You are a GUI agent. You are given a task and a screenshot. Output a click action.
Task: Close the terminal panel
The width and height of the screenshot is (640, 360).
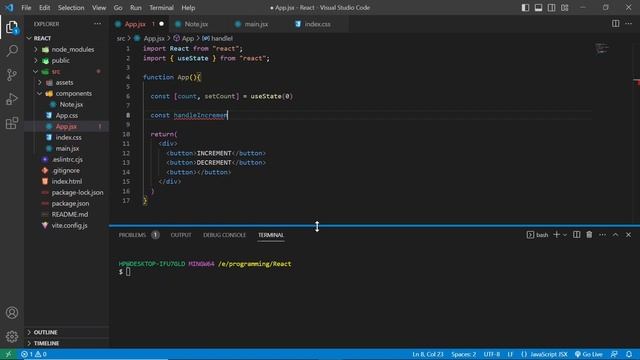tap(628, 235)
